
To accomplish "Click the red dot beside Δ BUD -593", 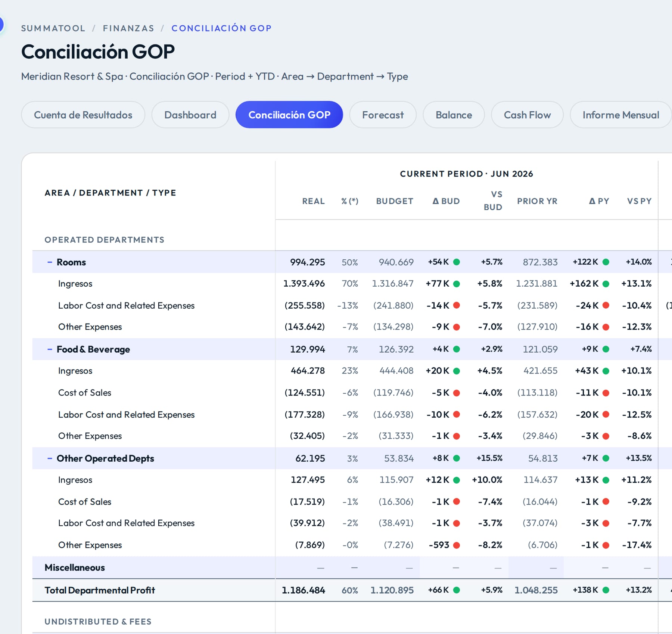I will [456, 545].
